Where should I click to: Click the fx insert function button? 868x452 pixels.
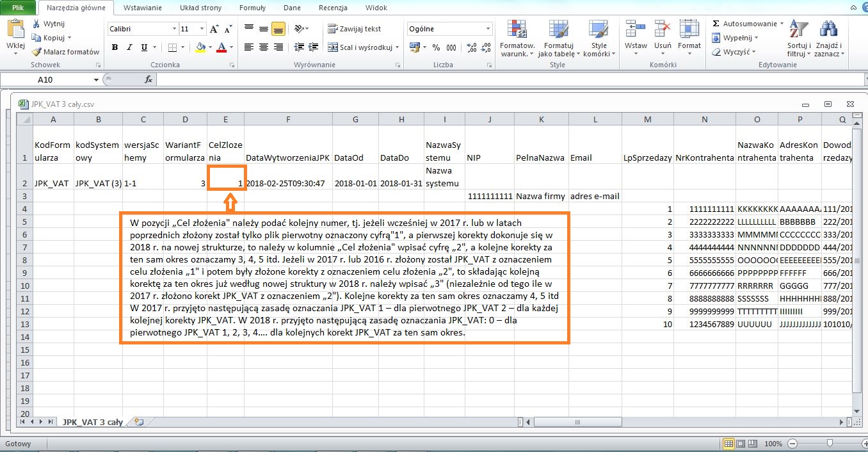click(149, 80)
